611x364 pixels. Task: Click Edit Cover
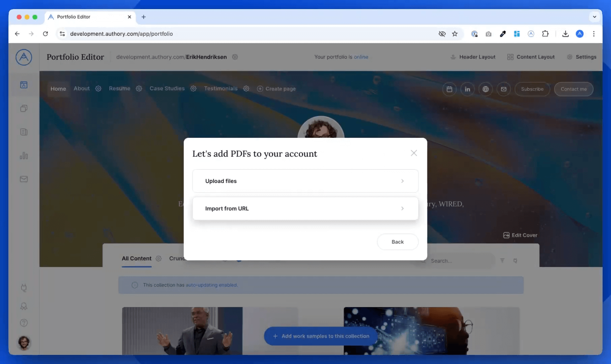520,235
